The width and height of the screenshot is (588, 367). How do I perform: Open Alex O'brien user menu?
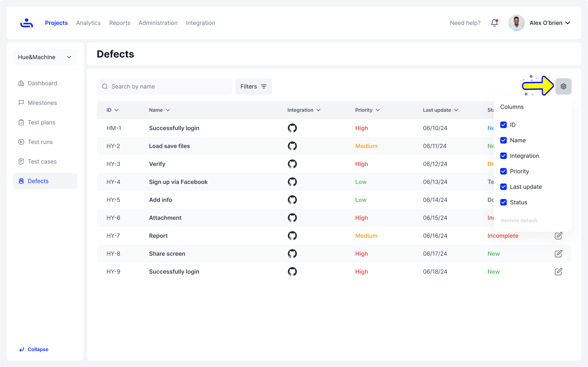[549, 23]
